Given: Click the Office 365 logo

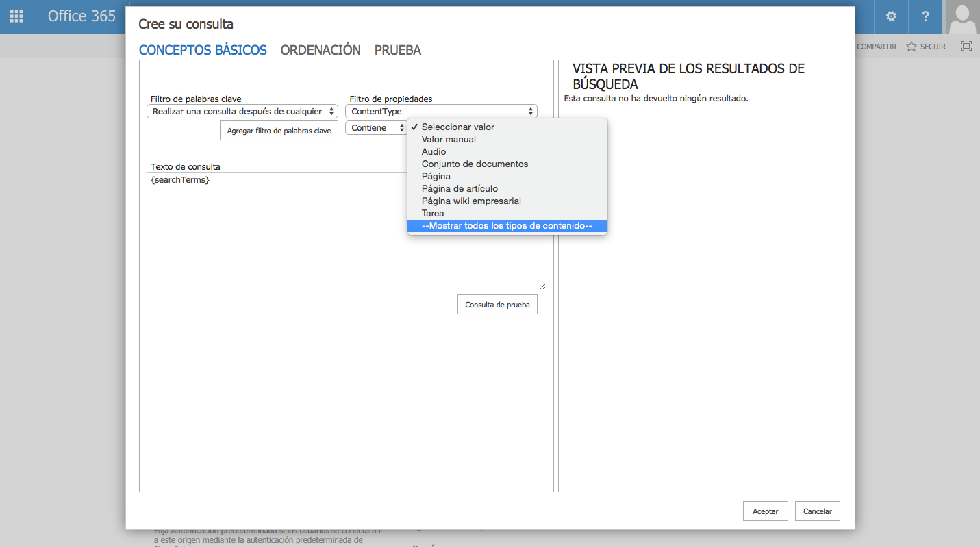Looking at the screenshot, I should 81,16.
